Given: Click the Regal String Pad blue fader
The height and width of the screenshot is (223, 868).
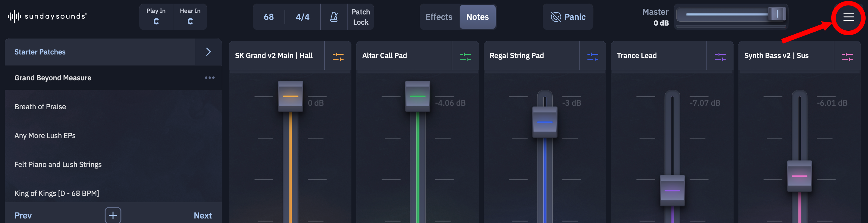Looking at the screenshot, I should 545,122.
